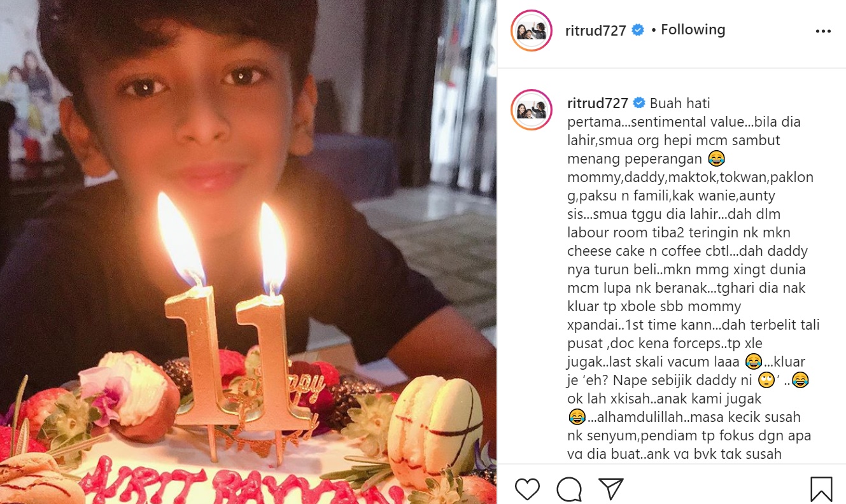The width and height of the screenshot is (846, 504).
Task: Open the three-dot more options menu
Action: tap(823, 31)
